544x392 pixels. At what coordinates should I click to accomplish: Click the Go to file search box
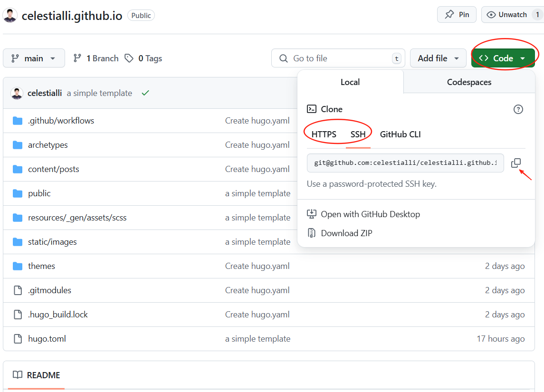pos(338,58)
